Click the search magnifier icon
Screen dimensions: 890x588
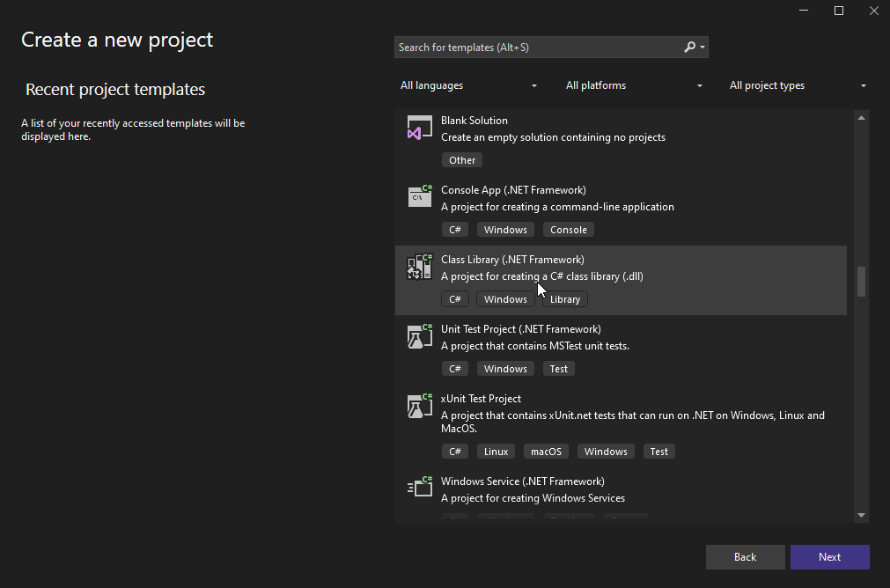689,48
